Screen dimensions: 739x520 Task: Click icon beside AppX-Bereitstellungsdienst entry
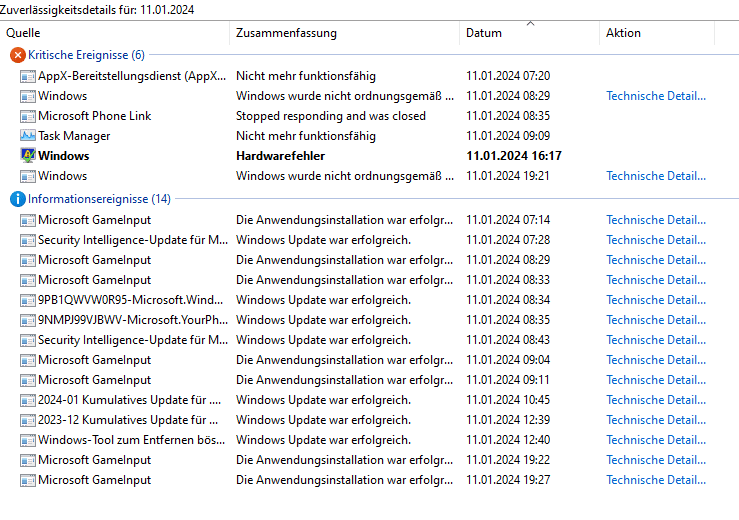(x=28, y=76)
